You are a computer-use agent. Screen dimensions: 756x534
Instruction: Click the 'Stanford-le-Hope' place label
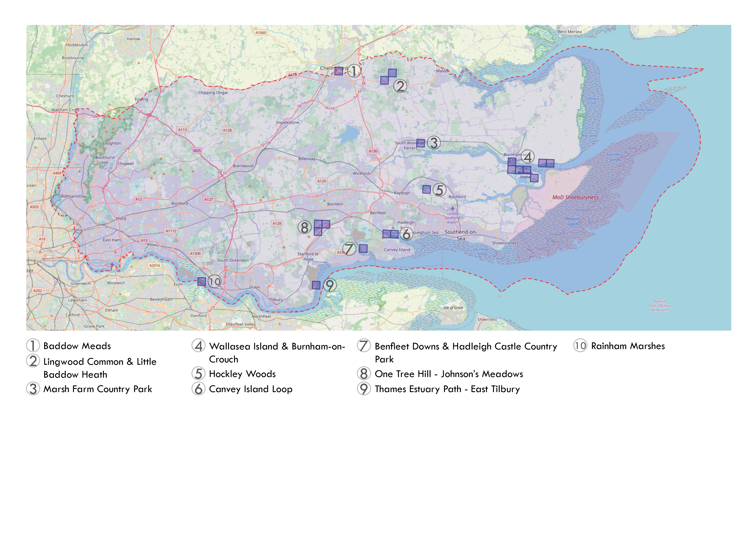coord(308,256)
